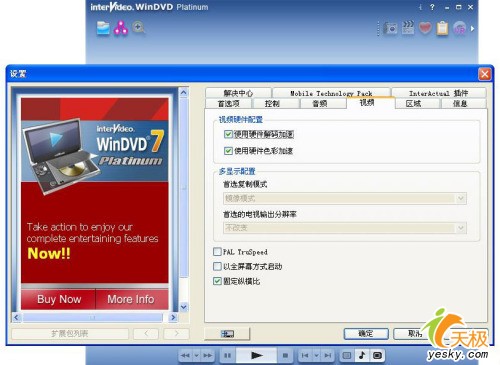Click the red heart favorites icon
Screen dimensions: 500x365
[x=425, y=28]
